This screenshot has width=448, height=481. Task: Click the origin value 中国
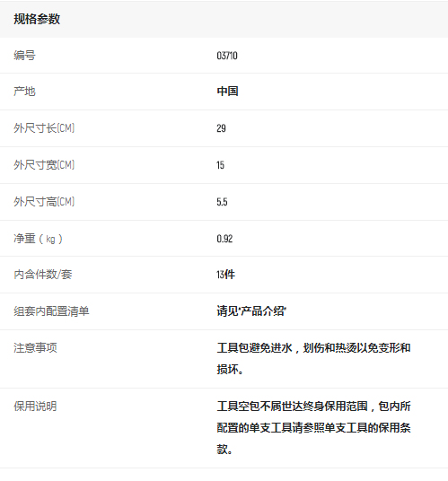pyautogui.click(x=227, y=92)
